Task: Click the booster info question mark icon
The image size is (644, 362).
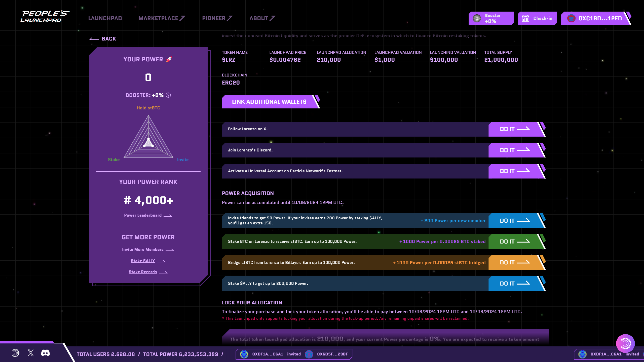Action: click(168, 95)
